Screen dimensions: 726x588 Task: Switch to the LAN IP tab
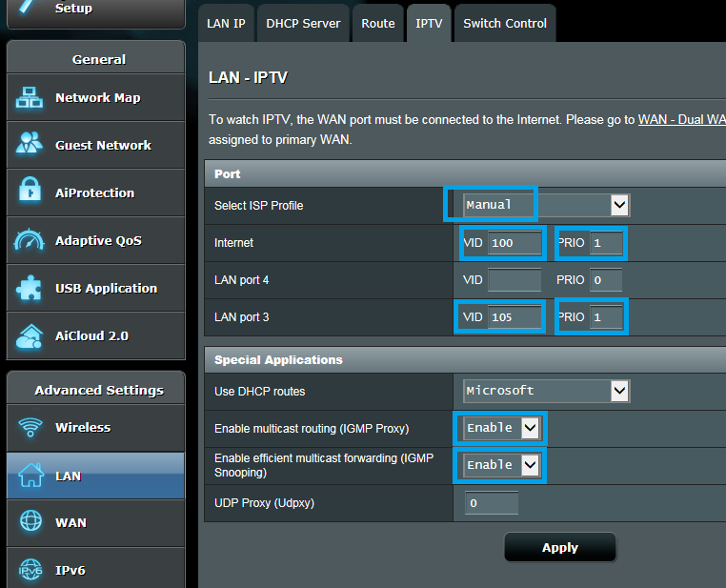226,23
